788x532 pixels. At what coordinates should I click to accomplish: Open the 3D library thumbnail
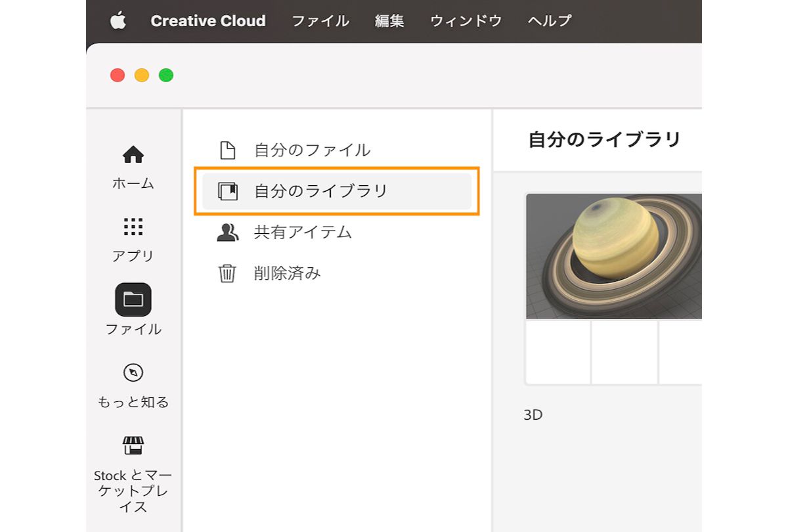coord(614,256)
